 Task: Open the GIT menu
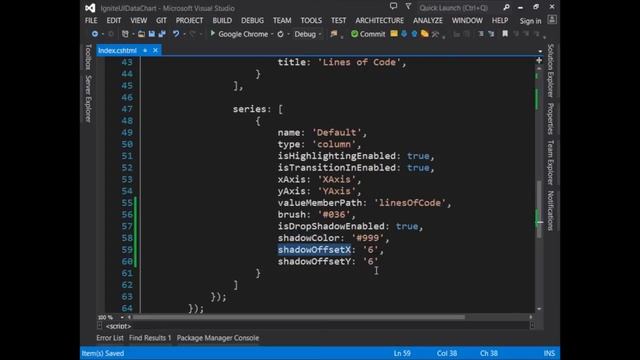[161, 20]
